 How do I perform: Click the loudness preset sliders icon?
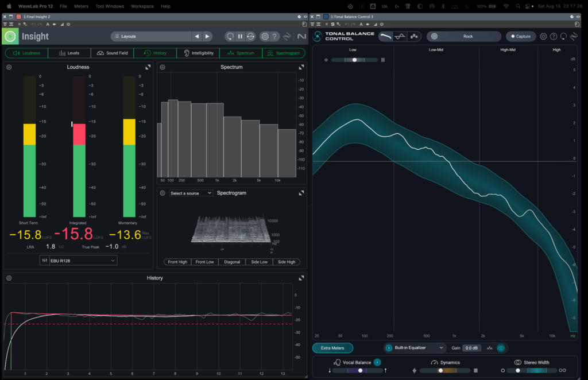click(44, 261)
